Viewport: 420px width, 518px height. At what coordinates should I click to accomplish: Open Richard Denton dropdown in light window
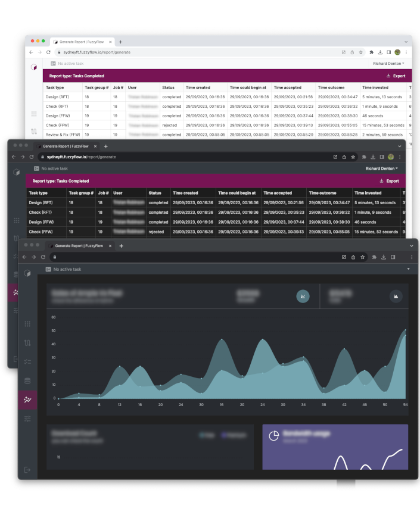click(x=388, y=63)
